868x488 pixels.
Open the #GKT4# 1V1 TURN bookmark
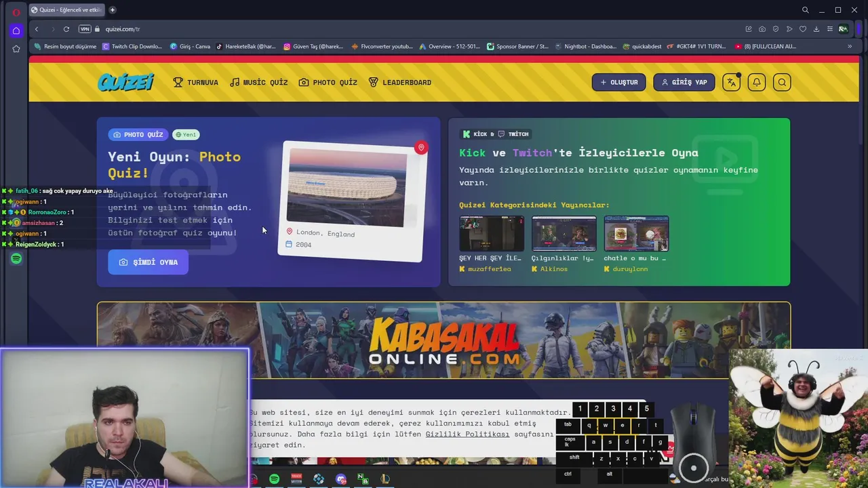pyautogui.click(x=696, y=46)
